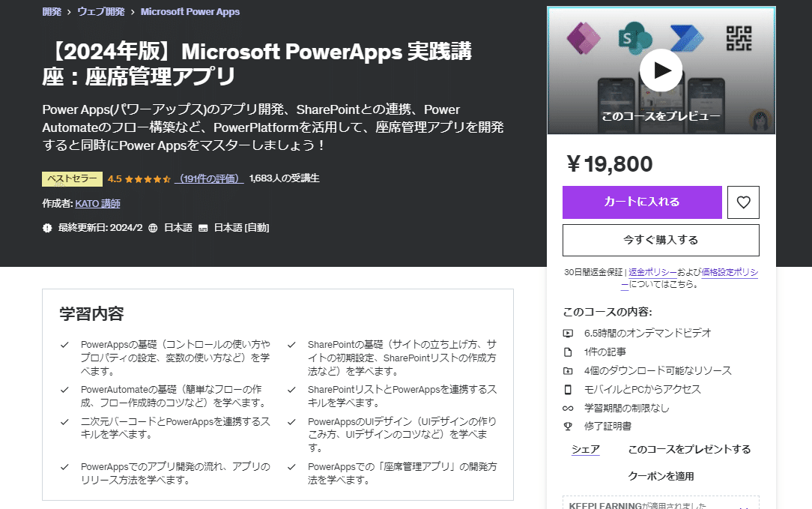The height and width of the screenshot is (509, 812).
Task: Click the 4個のダウンロード可能なリソース text
Action: (x=658, y=371)
